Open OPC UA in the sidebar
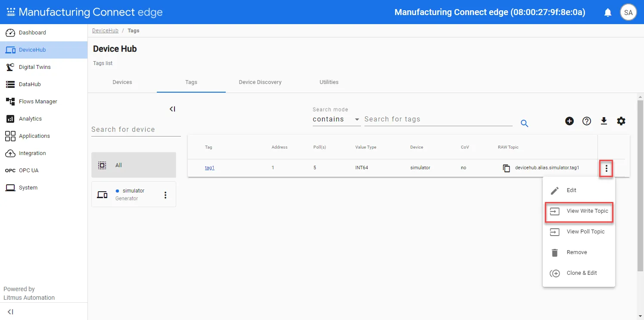This screenshot has height=320, width=644. [44, 171]
